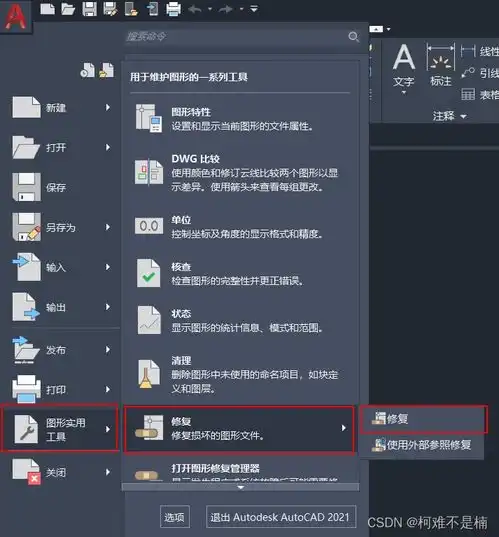Screen dimensions: 499x537
Task: Expand the 发布 submenu arrow
Action: click(108, 350)
